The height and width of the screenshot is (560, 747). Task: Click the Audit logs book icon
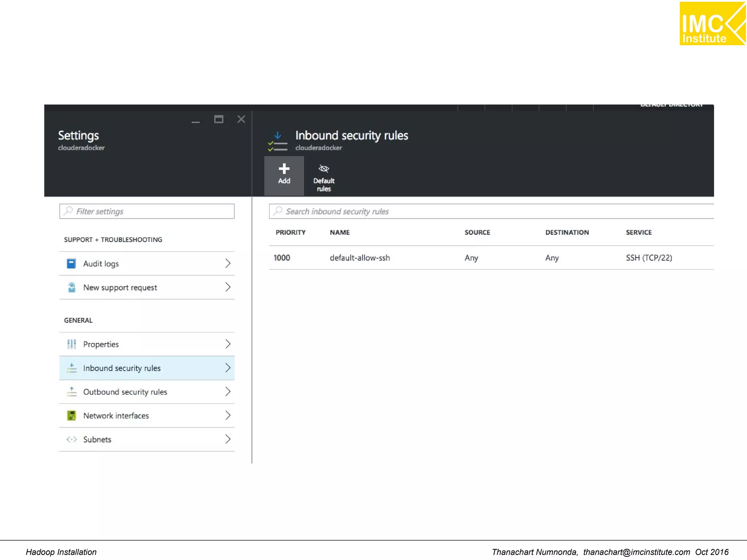tap(71, 263)
